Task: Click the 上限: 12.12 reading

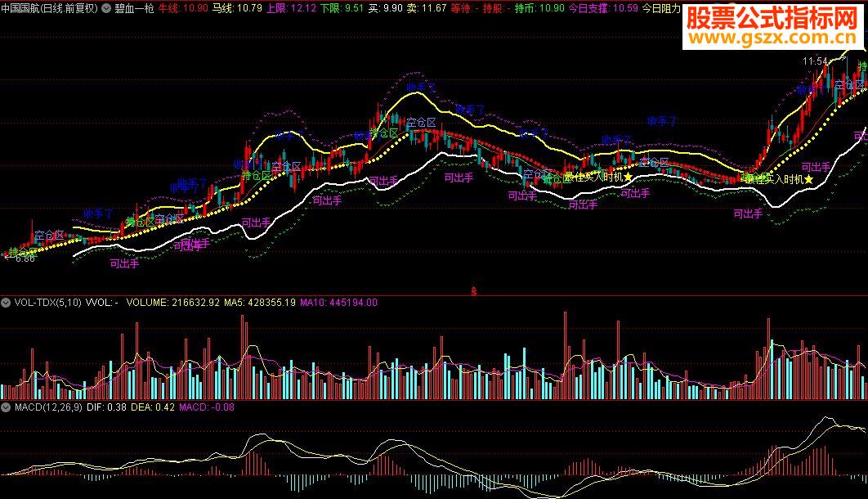Action: pyautogui.click(x=291, y=8)
